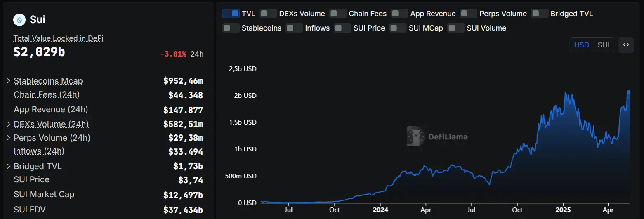Switch chart denomination to USD
644x219 pixels.
point(582,45)
